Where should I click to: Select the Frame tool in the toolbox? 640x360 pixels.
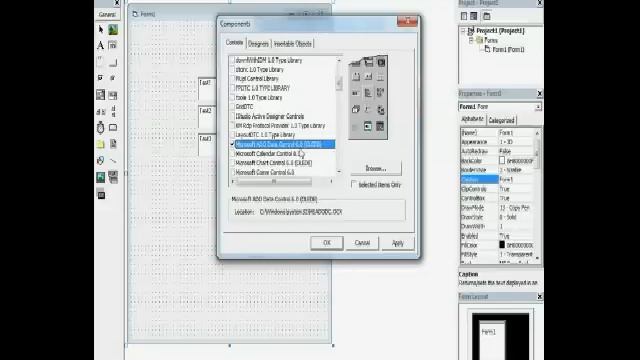[x=100, y=62]
